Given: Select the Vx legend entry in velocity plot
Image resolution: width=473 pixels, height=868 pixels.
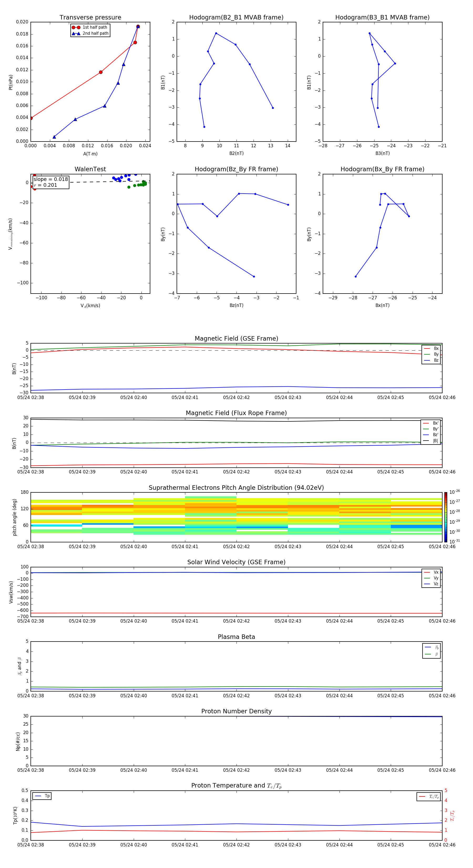Looking at the screenshot, I should [431, 572].
